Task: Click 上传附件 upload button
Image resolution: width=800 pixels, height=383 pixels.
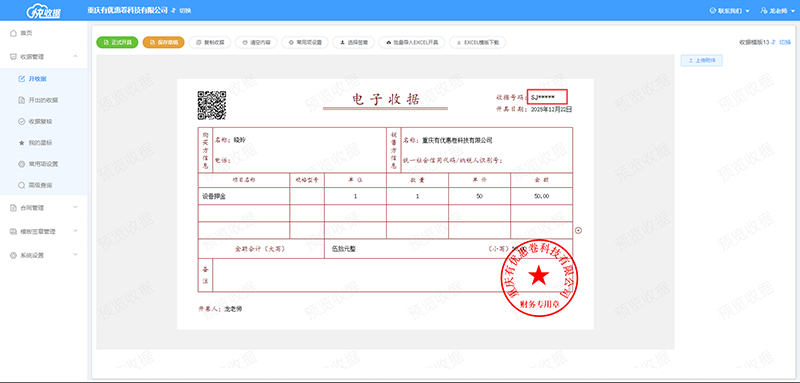Action: coord(702,60)
